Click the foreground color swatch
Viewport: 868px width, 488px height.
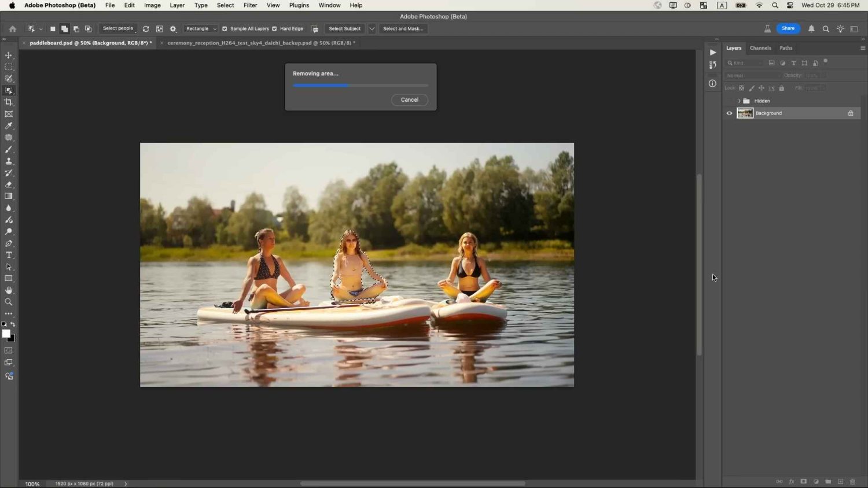coord(6,334)
